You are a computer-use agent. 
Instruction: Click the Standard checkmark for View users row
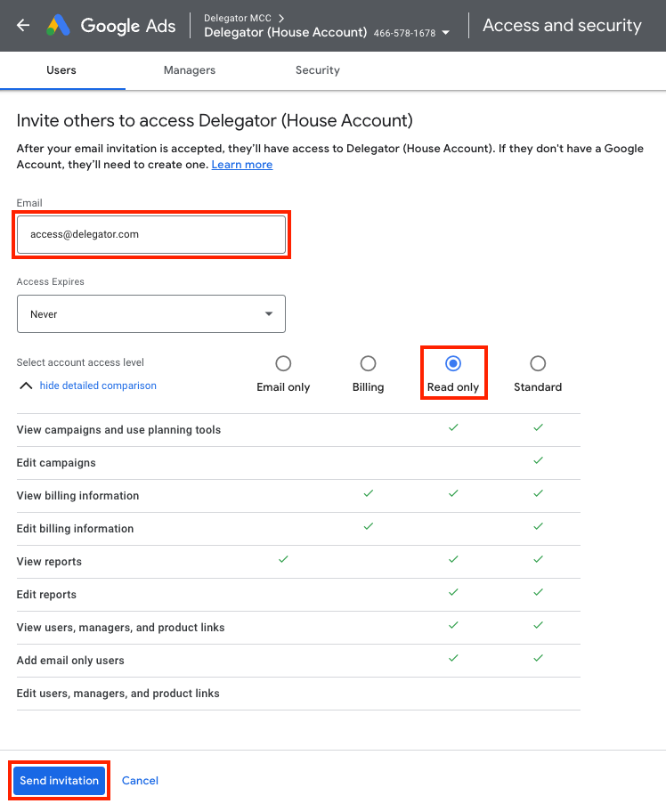(538, 625)
